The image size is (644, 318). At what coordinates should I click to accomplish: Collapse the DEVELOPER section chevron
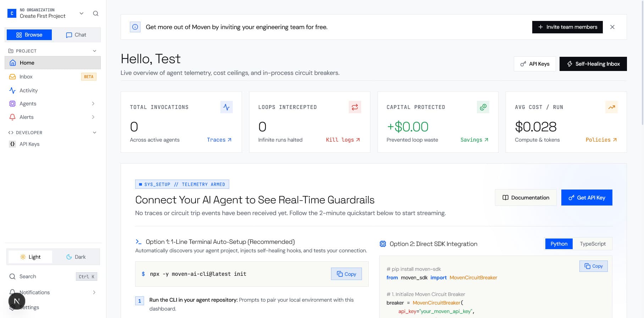(x=95, y=132)
